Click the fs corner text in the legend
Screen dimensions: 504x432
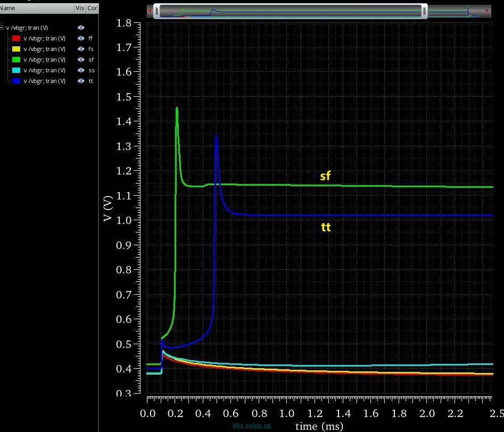(91, 49)
